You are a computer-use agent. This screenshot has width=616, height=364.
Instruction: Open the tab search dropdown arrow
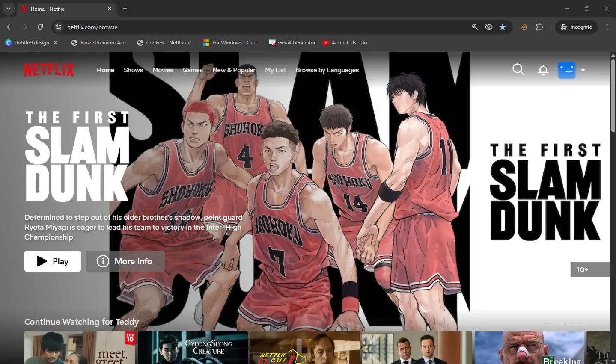pyautogui.click(x=8, y=9)
